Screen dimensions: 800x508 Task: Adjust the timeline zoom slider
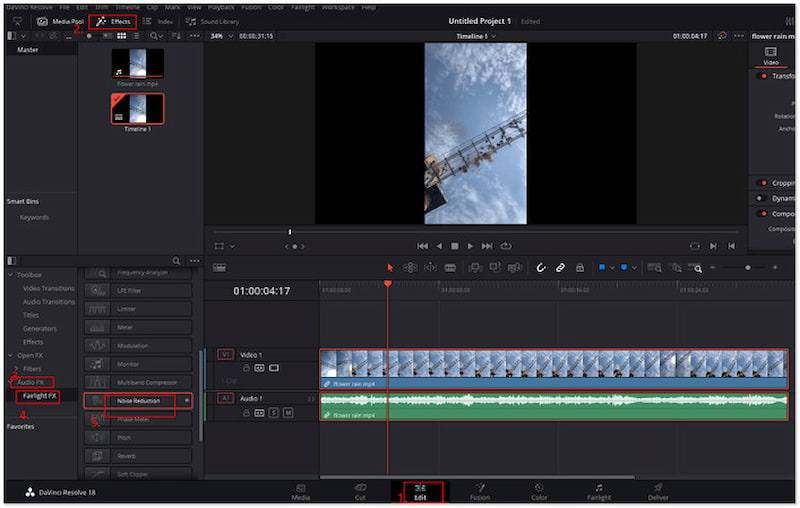click(747, 268)
